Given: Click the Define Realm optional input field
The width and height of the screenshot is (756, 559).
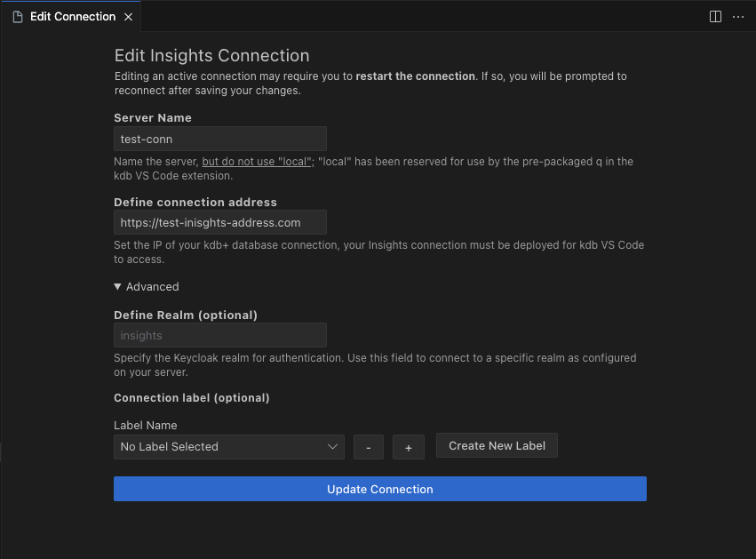Looking at the screenshot, I should tap(219, 335).
